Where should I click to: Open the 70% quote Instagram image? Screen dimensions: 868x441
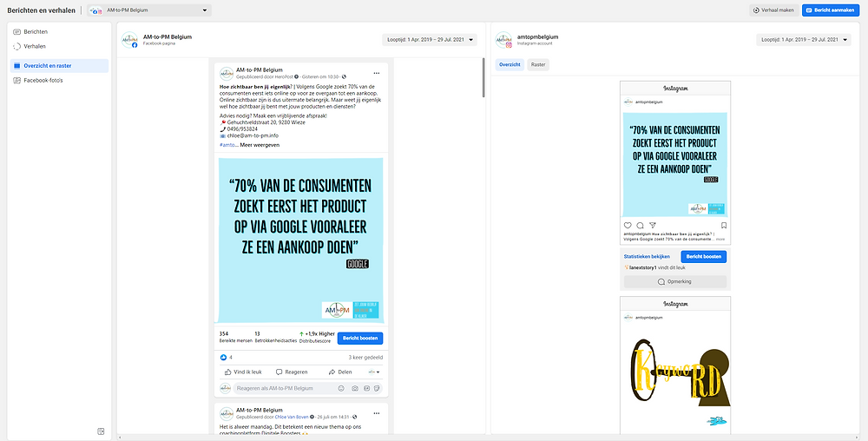[674, 164]
